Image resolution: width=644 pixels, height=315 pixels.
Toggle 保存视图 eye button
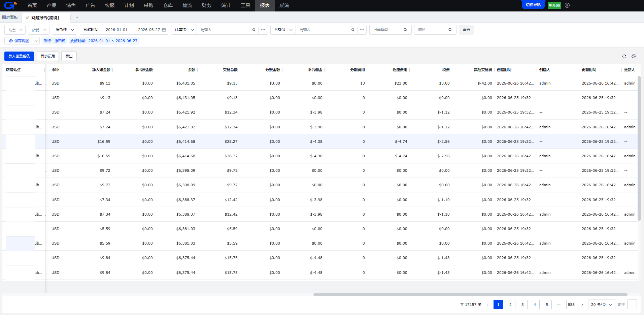coord(19,41)
